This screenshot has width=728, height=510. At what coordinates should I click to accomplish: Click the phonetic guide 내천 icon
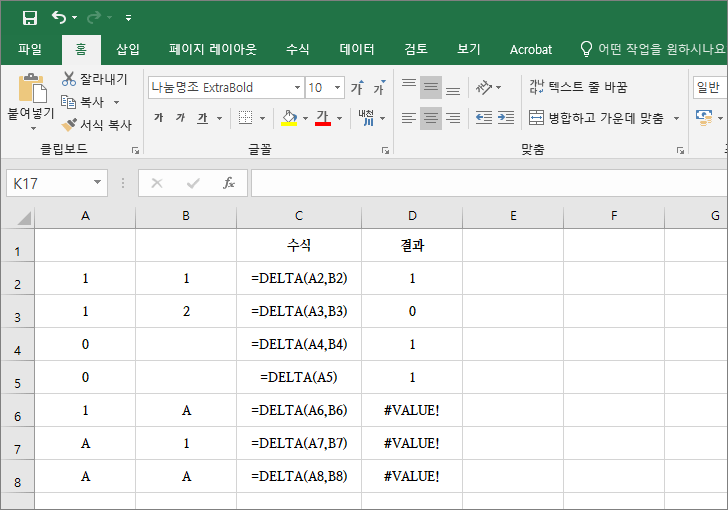[367, 118]
